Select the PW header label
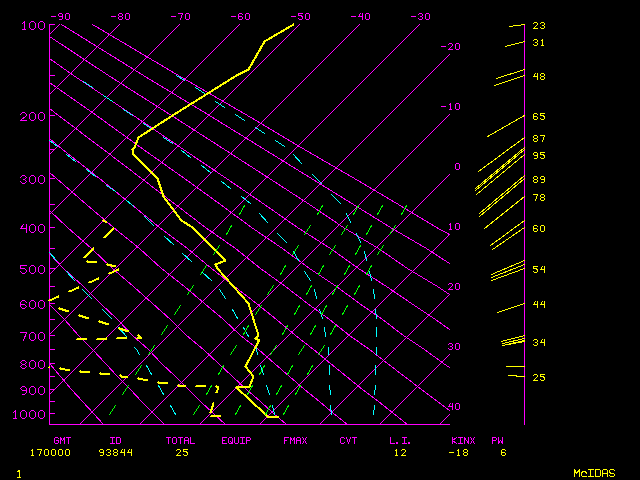Viewport: 640px width, 480px height. click(497, 440)
